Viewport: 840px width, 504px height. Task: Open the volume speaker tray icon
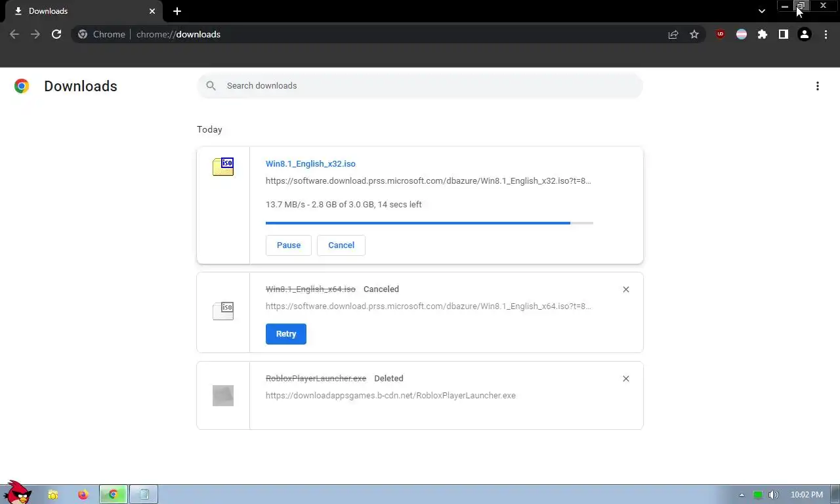pyautogui.click(x=774, y=495)
